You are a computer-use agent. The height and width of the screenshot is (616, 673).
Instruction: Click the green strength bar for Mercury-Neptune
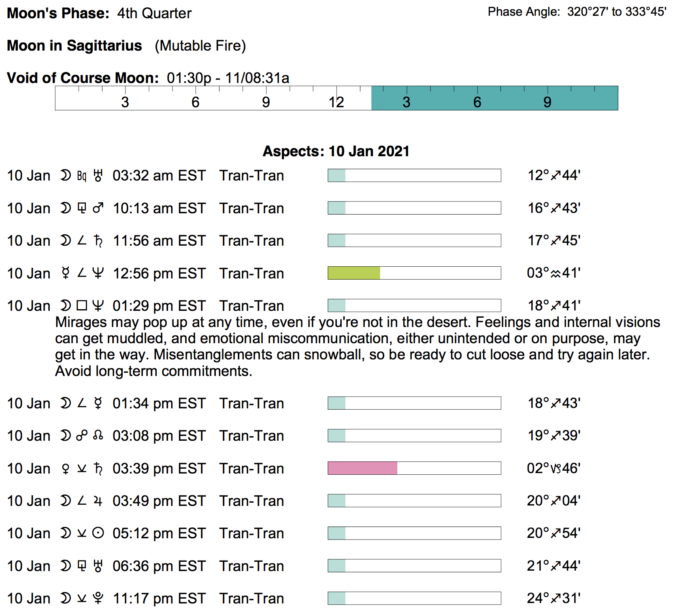click(354, 273)
